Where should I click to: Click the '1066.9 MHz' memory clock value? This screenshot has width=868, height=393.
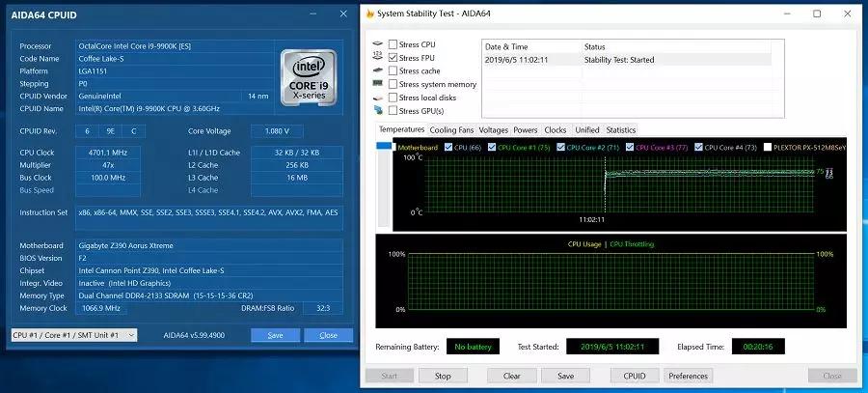point(100,308)
